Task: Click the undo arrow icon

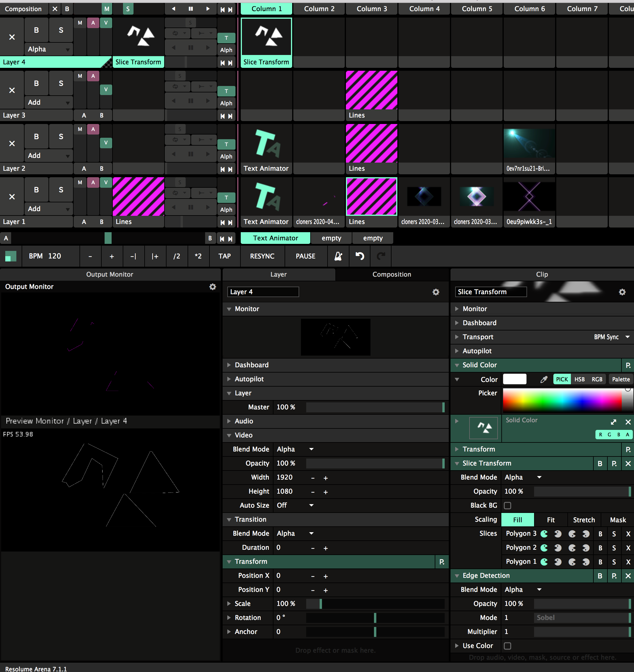Action: coord(360,256)
